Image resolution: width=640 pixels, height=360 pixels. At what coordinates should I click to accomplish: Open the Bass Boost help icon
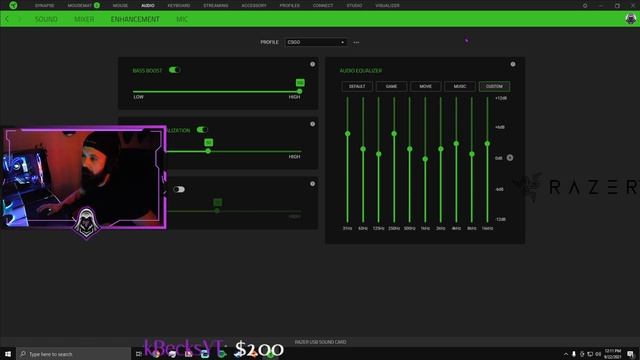tap(312, 64)
